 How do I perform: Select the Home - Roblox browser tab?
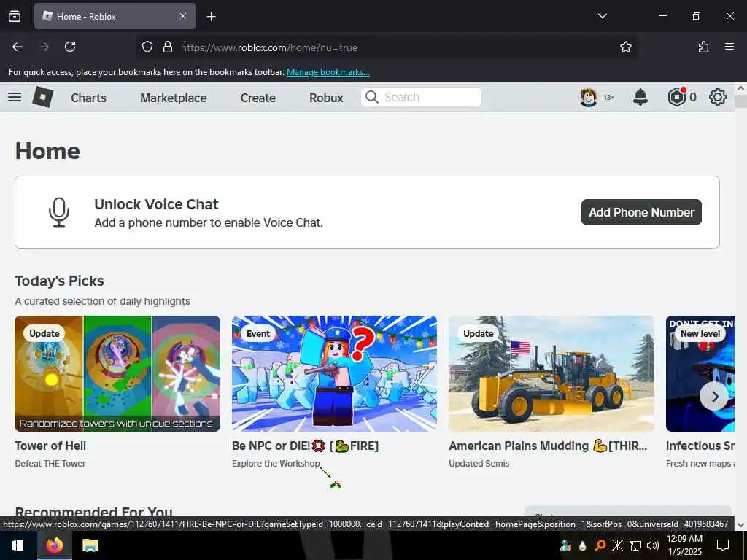click(x=115, y=16)
